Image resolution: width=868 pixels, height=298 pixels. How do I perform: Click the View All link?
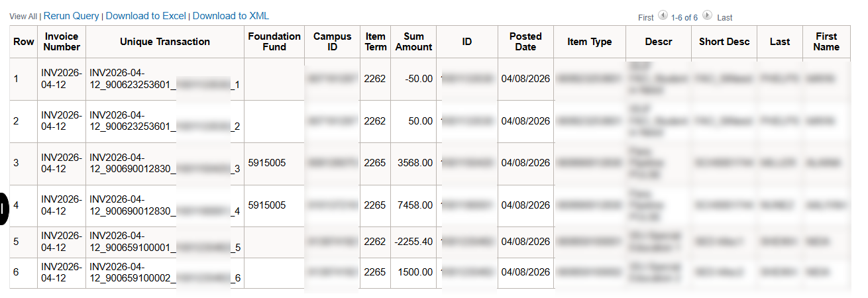point(23,16)
